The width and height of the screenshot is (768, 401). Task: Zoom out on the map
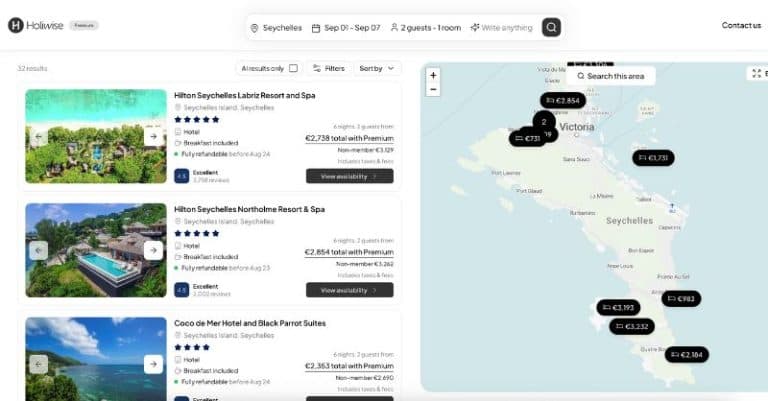[433, 90]
